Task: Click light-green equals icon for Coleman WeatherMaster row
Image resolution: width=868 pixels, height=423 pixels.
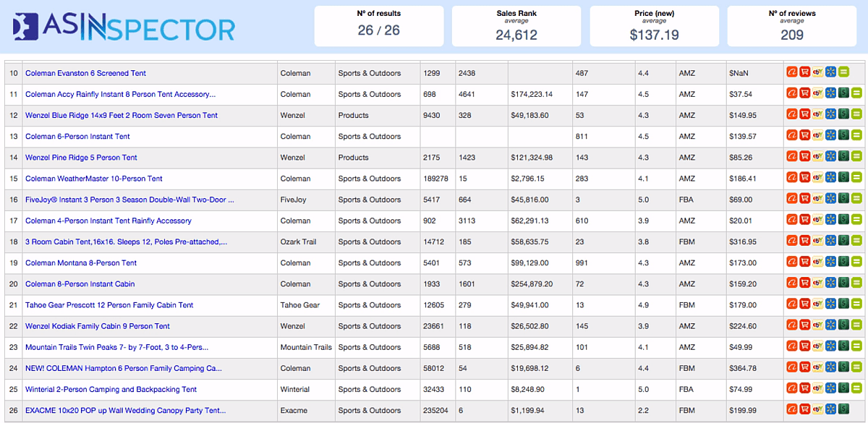Action: [x=856, y=177]
